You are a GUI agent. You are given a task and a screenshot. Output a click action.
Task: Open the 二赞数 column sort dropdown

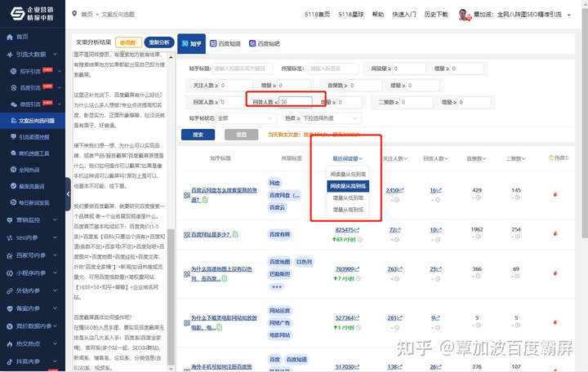coord(515,158)
